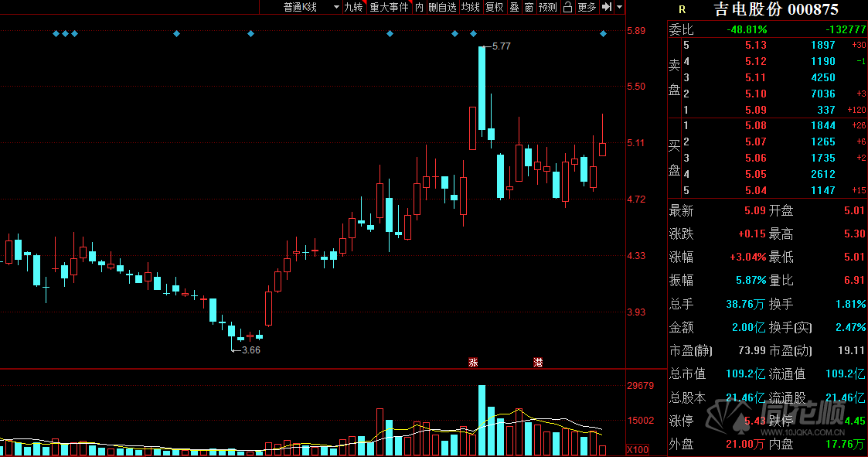Click the tallest volume bar in volume panel
This screenshot has width=868, height=457.
[x=482, y=420]
